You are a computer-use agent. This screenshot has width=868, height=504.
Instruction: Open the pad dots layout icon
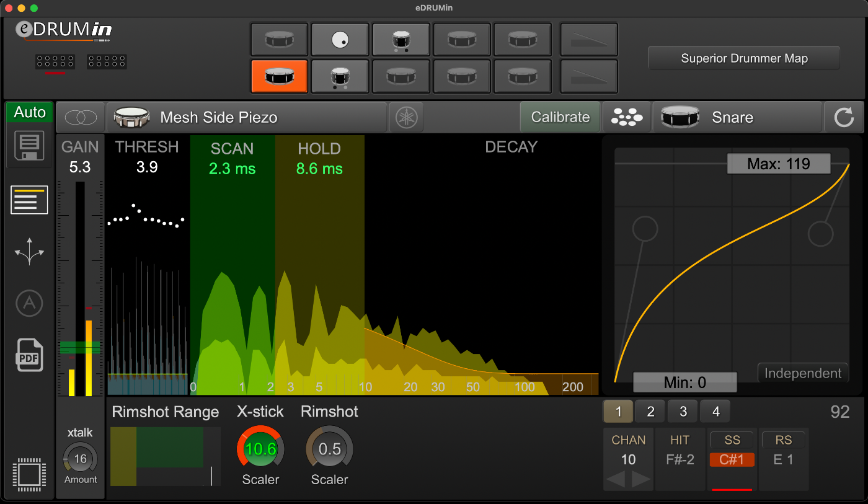(627, 117)
